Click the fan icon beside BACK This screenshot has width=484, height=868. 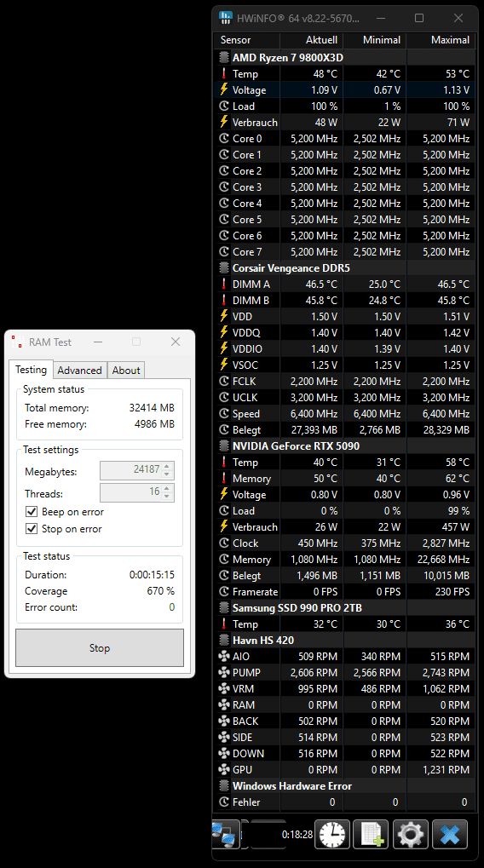(x=224, y=721)
